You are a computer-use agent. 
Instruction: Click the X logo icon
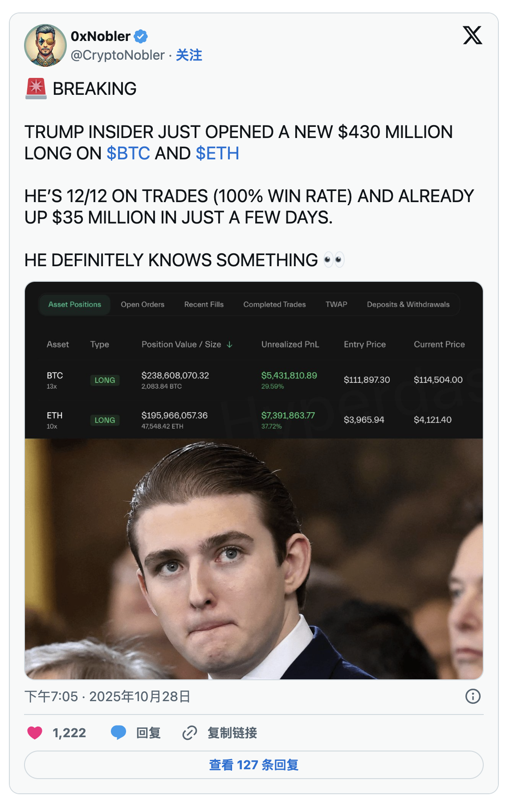click(x=472, y=35)
